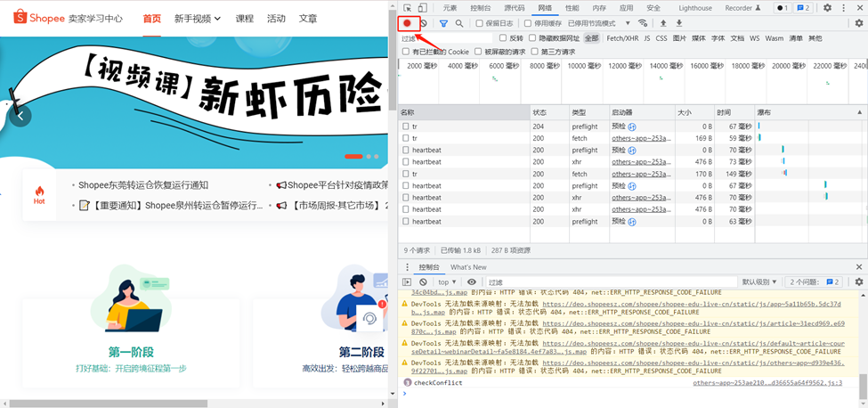Screen dimensions: 868x408
Task: Show console sidebar icon
Action: coord(407,282)
